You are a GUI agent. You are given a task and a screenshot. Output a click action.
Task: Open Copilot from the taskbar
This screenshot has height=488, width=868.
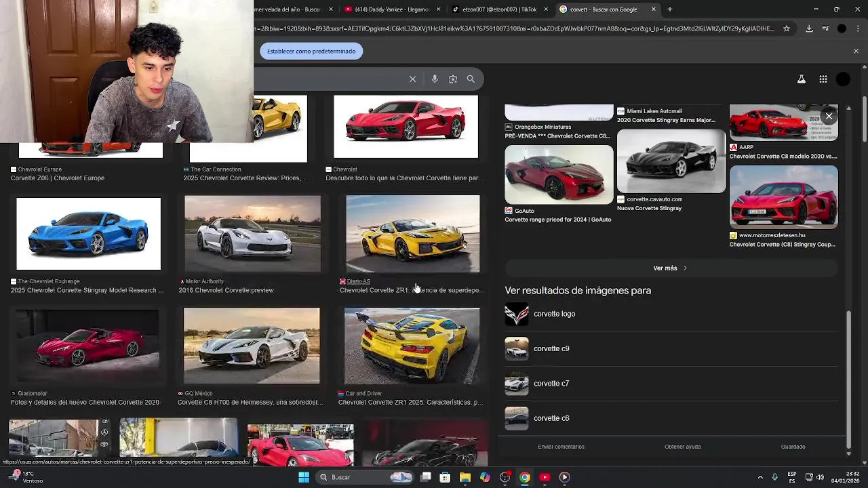pyautogui.click(x=485, y=477)
